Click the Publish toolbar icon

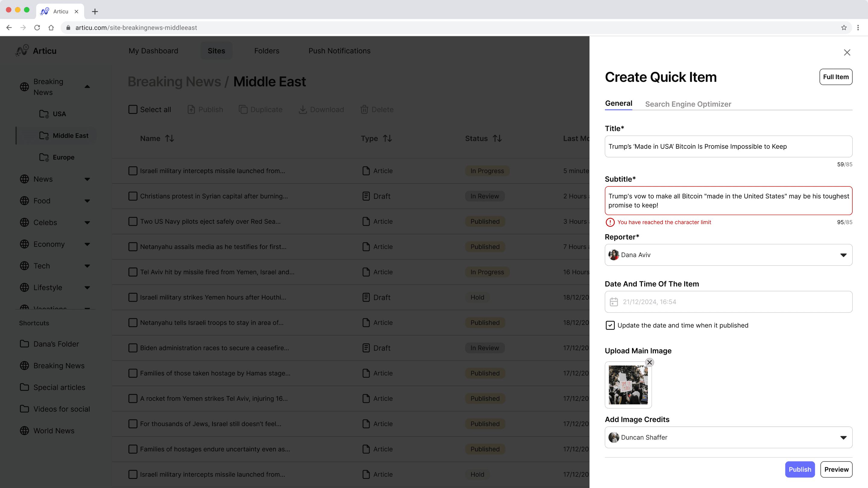[x=191, y=109]
